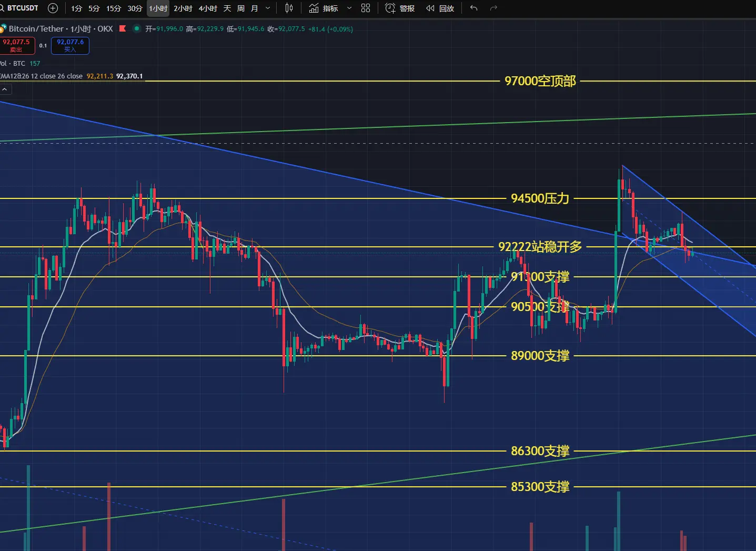Click the 86300支撑 support label
Image resolution: width=756 pixels, height=551 pixels.
[x=540, y=451]
